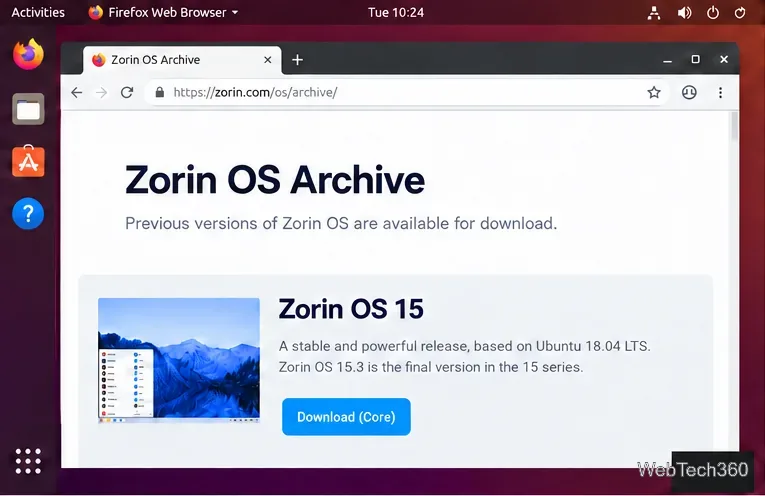Maximize the browser window
Image resolution: width=765 pixels, height=496 pixels.
point(696,59)
